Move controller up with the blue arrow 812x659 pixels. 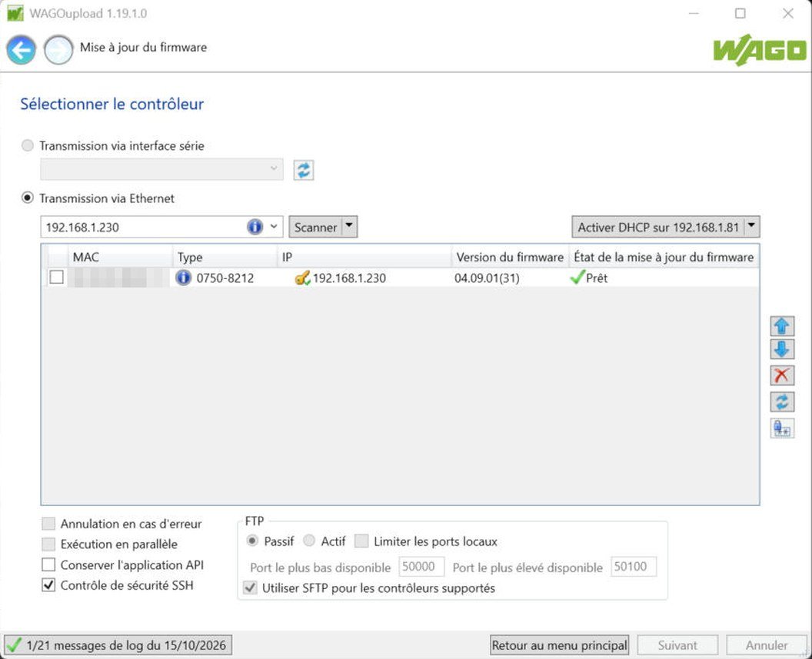click(781, 326)
